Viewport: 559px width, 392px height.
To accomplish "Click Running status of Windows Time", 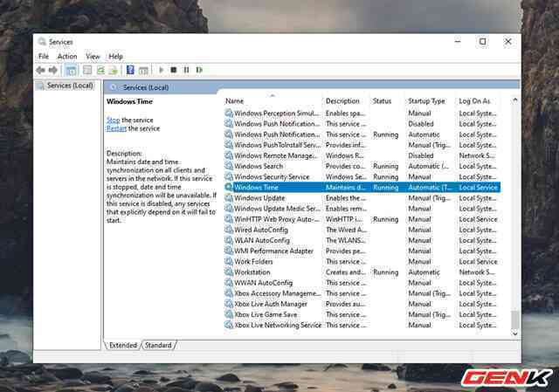I will click(x=386, y=188).
